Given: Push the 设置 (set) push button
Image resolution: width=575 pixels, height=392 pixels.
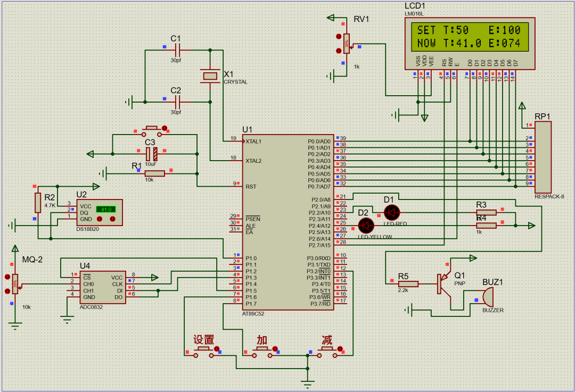Looking at the screenshot, I should tap(203, 353).
